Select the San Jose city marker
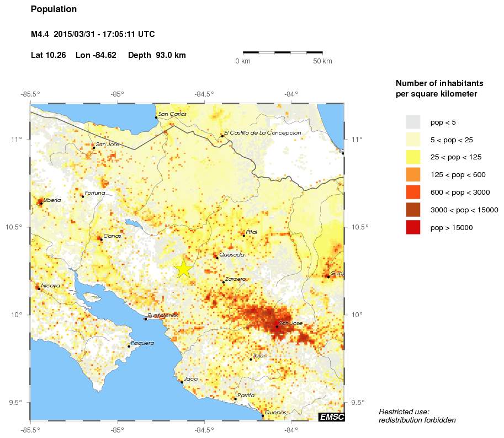The height and width of the screenshot is (438, 504). [276, 326]
